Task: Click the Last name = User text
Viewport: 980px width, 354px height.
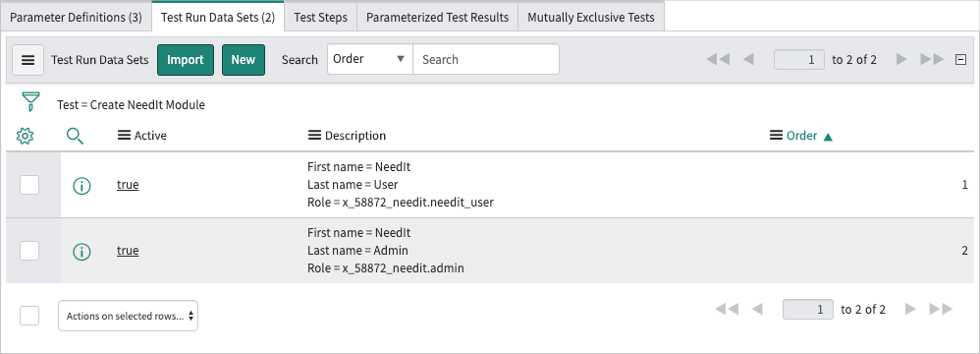Action: (x=353, y=185)
